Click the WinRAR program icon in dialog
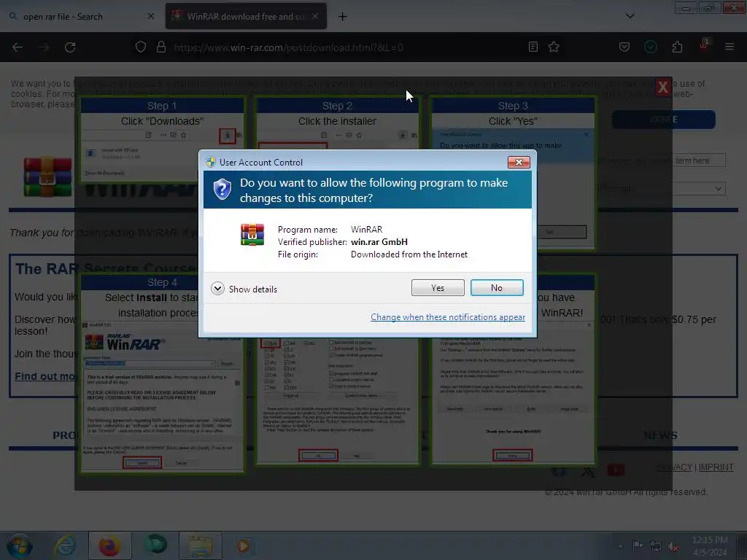 (252, 235)
